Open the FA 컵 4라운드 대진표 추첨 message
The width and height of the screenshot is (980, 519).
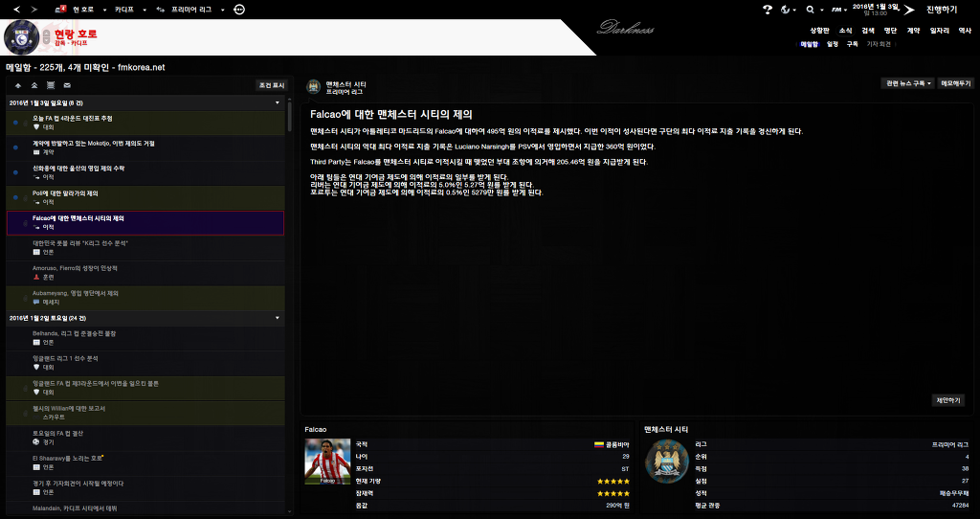145,123
